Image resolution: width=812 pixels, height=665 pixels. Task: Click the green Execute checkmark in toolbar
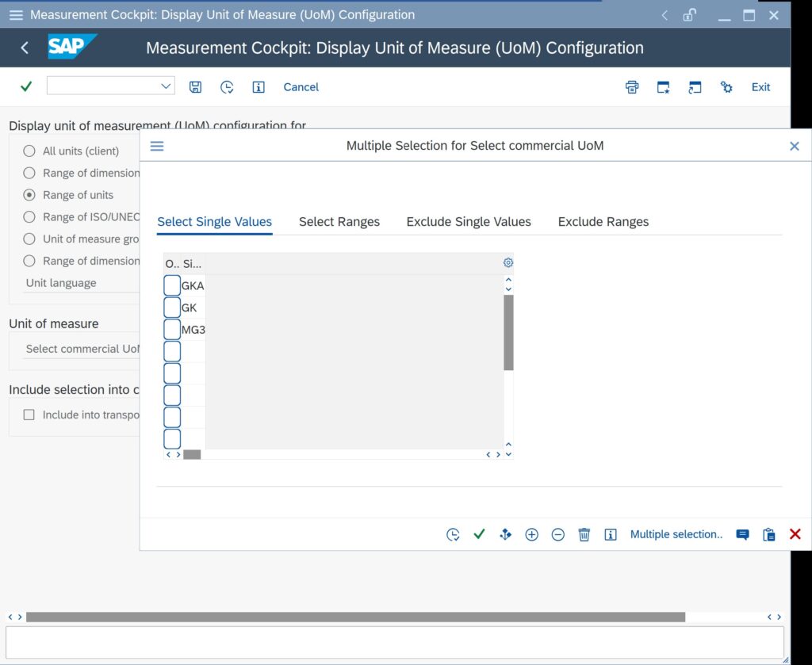click(26, 86)
